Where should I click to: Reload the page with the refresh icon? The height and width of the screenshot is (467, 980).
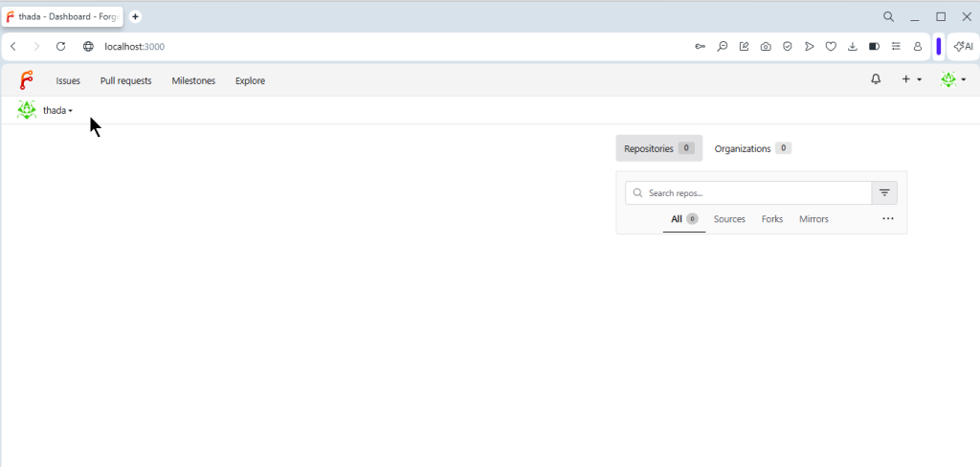tap(60, 46)
